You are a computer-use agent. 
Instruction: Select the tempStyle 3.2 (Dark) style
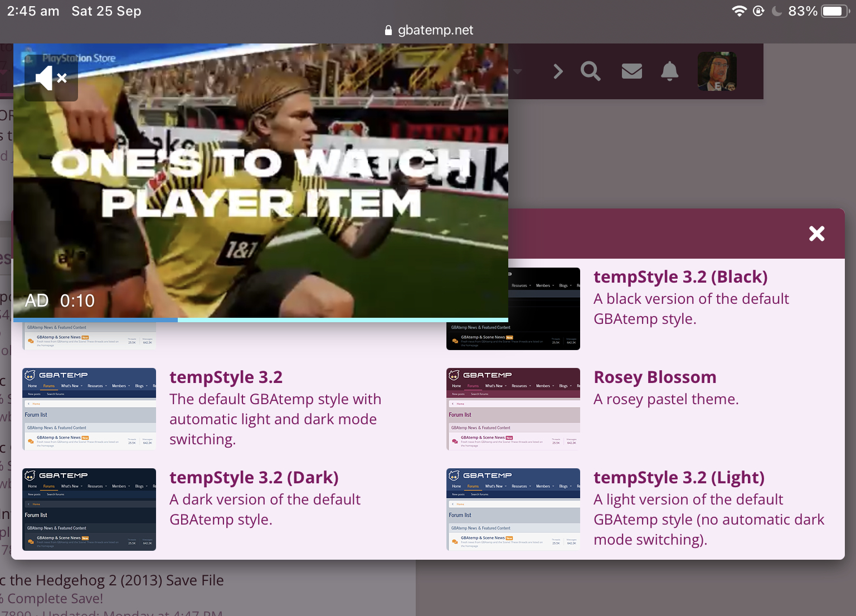coord(254,477)
